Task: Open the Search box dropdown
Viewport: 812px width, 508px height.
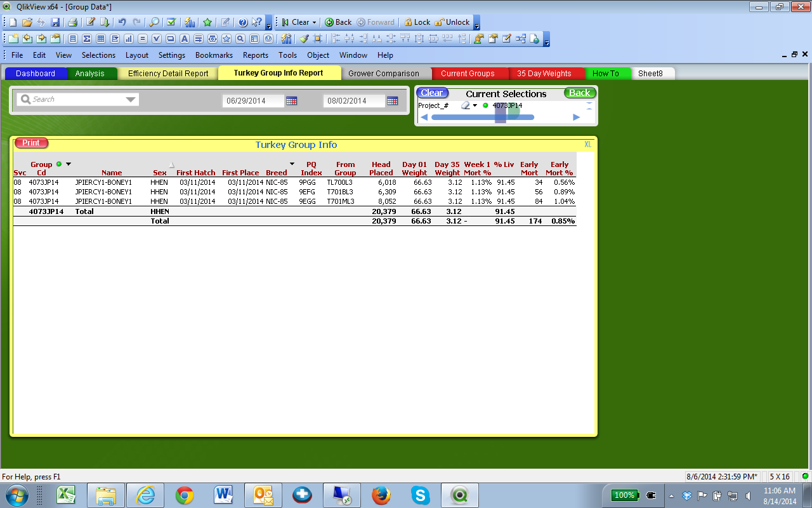Action: coord(131,100)
